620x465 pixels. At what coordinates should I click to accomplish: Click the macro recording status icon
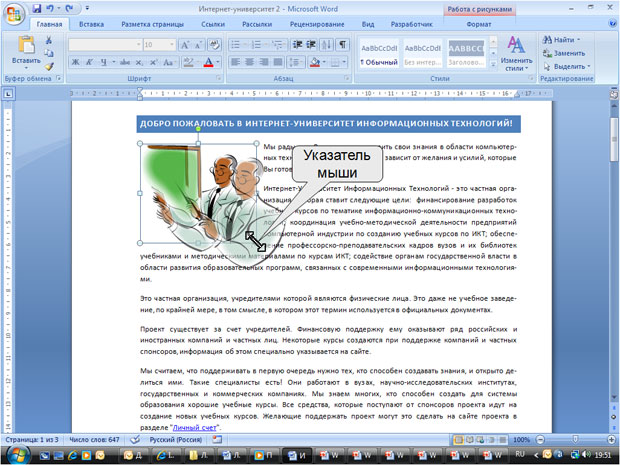pyautogui.click(x=217, y=439)
